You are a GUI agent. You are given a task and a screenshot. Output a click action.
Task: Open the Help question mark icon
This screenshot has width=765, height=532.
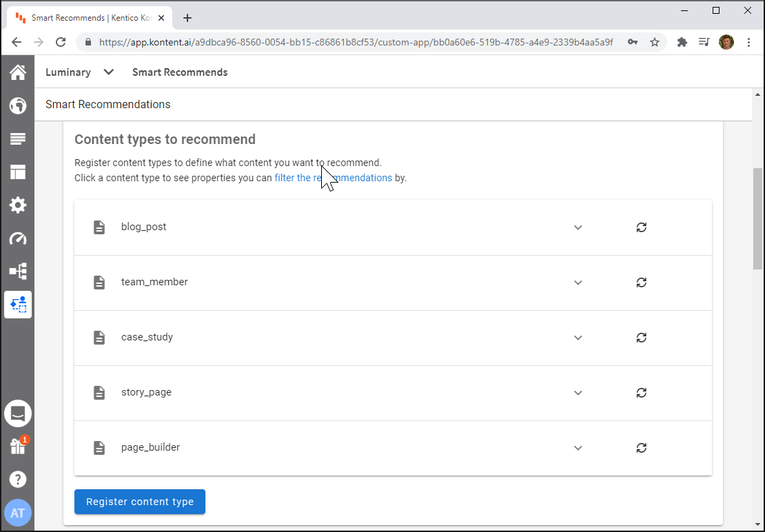[x=17, y=479]
